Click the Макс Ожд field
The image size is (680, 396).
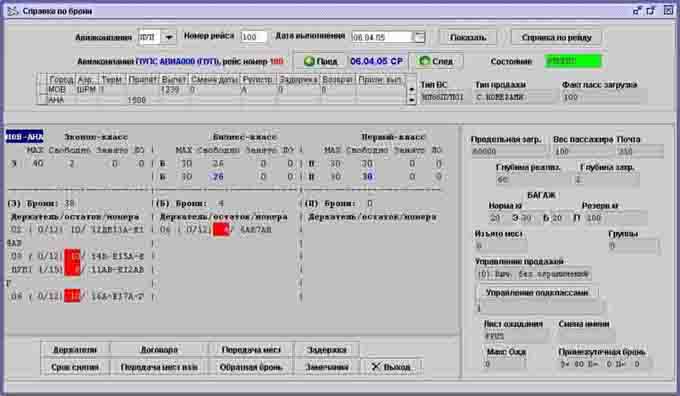[x=505, y=364]
